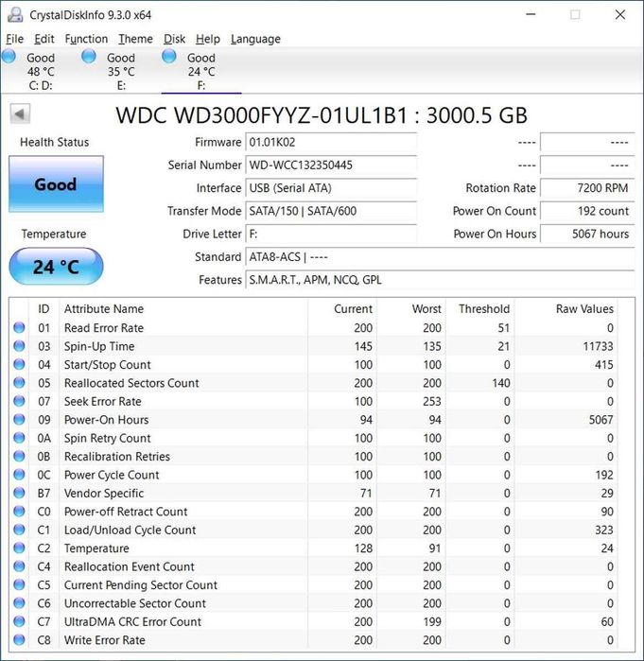The width and height of the screenshot is (644, 661).
Task: Click the Features field S.M.A.R.T., APM, NCQ, GPL
Action: point(440,280)
